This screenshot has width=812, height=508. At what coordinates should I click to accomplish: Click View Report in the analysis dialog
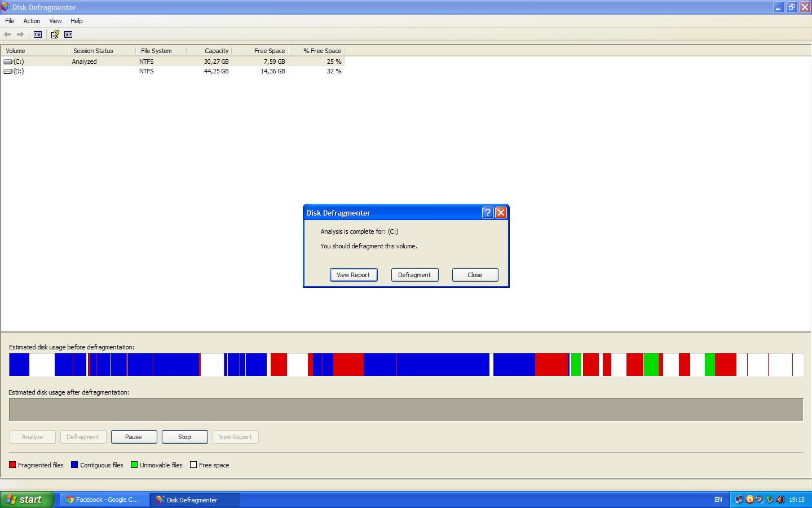click(354, 275)
